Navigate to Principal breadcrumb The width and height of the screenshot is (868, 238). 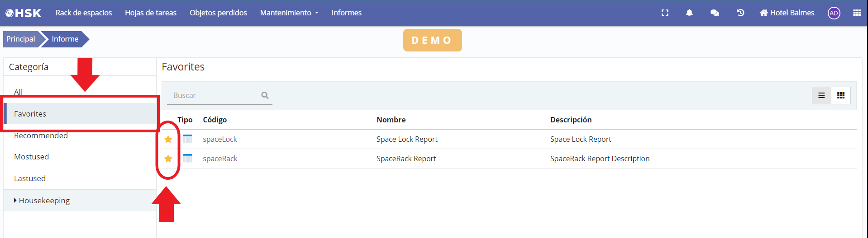click(21, 39)
